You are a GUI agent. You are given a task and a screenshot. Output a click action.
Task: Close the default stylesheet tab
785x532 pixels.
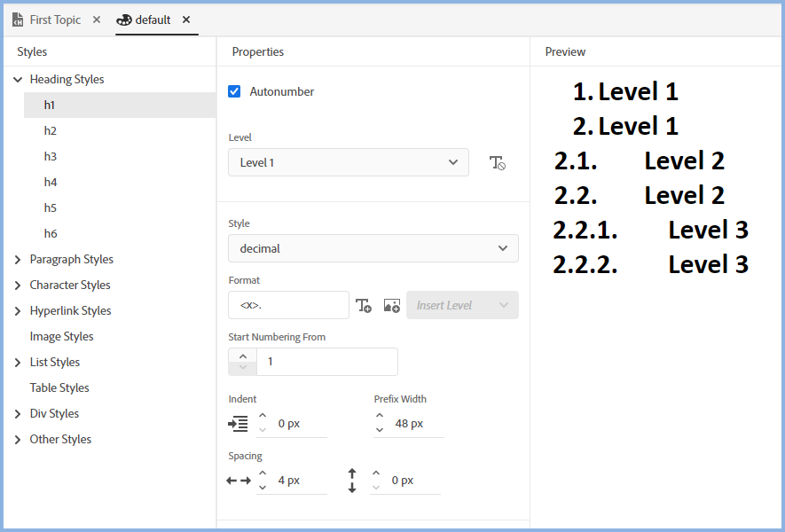pyautogui.click(x=186, y=20)
